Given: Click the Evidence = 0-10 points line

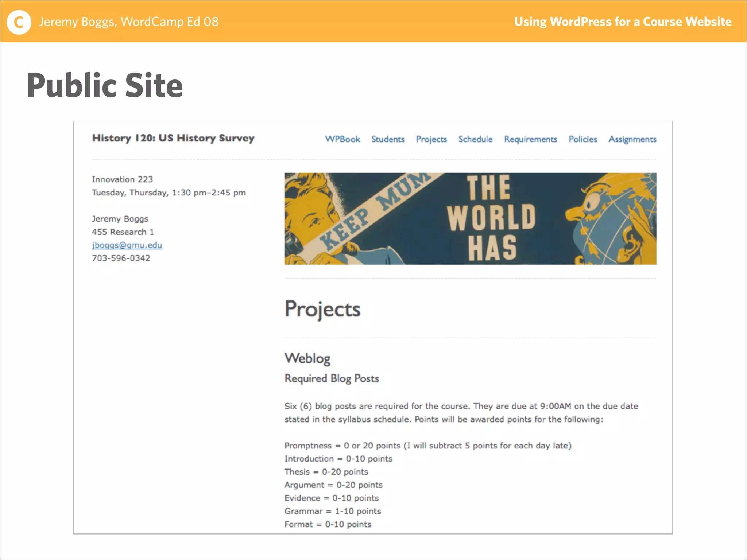Looking at the screenshot, I should [x=332, y=498].
